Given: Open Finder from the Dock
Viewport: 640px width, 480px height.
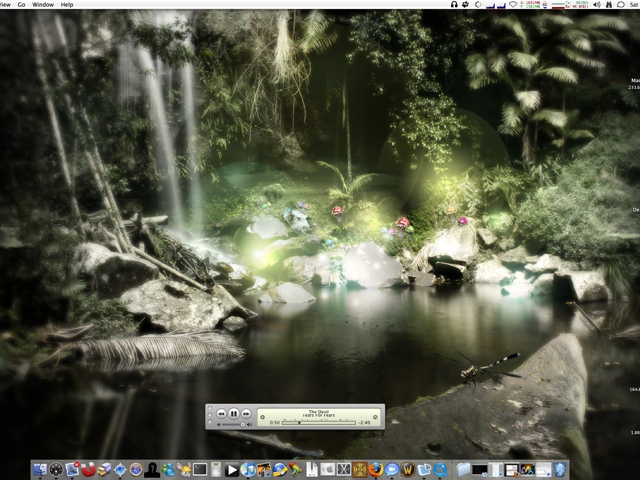Looking at the screenshot, I should [x=40, y=470].
